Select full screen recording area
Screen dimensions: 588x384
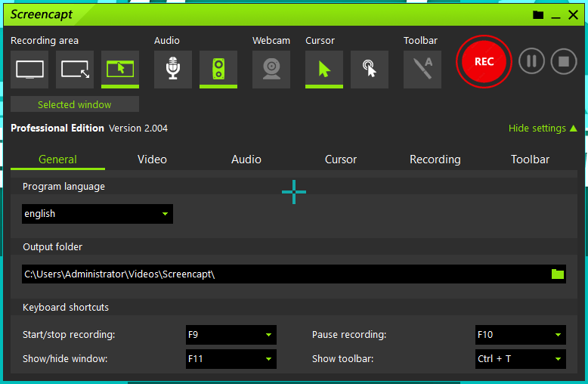29,70
